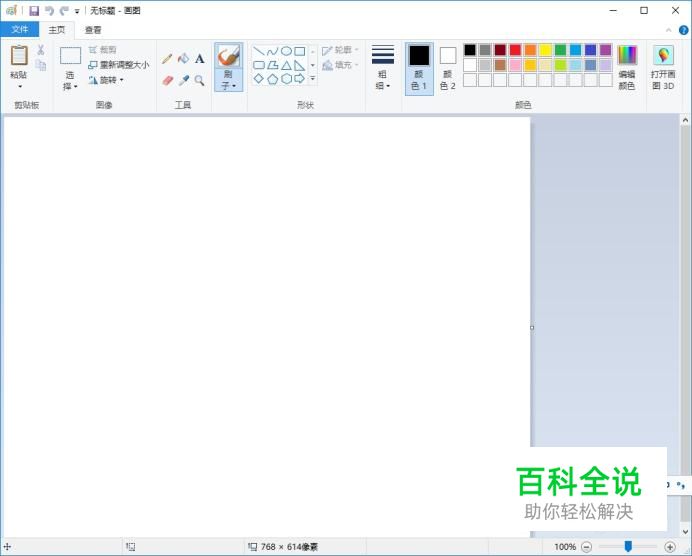This screenshot has height=556, width=692.
Task: Click the Crop button
Action: [x=102, y=50]
